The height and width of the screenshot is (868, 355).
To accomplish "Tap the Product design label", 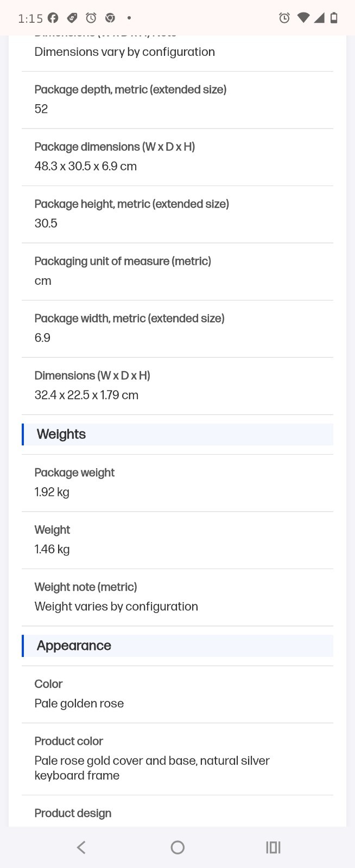I will pos(73,813).
